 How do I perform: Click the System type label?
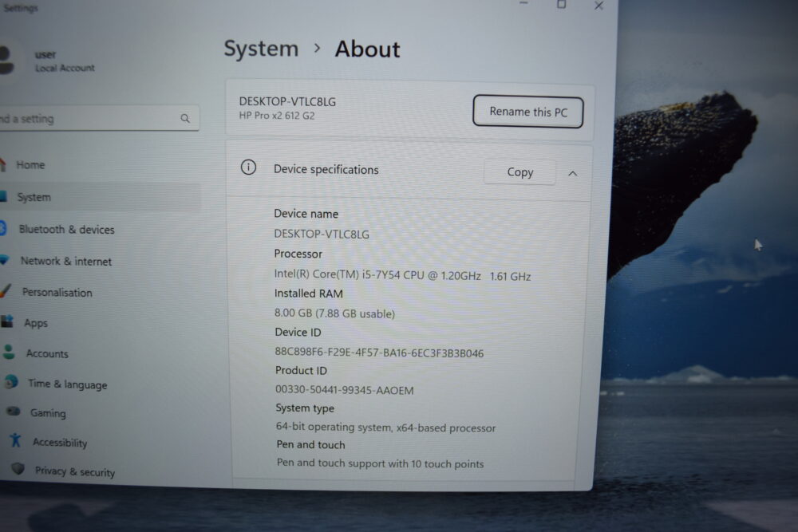(305, 408)
